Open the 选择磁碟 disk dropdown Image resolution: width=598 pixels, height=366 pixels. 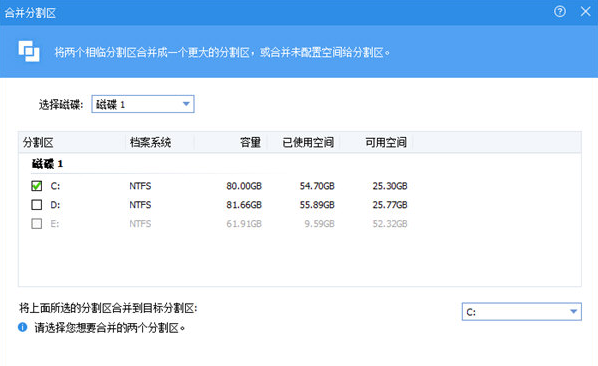(x=143, y=104)
